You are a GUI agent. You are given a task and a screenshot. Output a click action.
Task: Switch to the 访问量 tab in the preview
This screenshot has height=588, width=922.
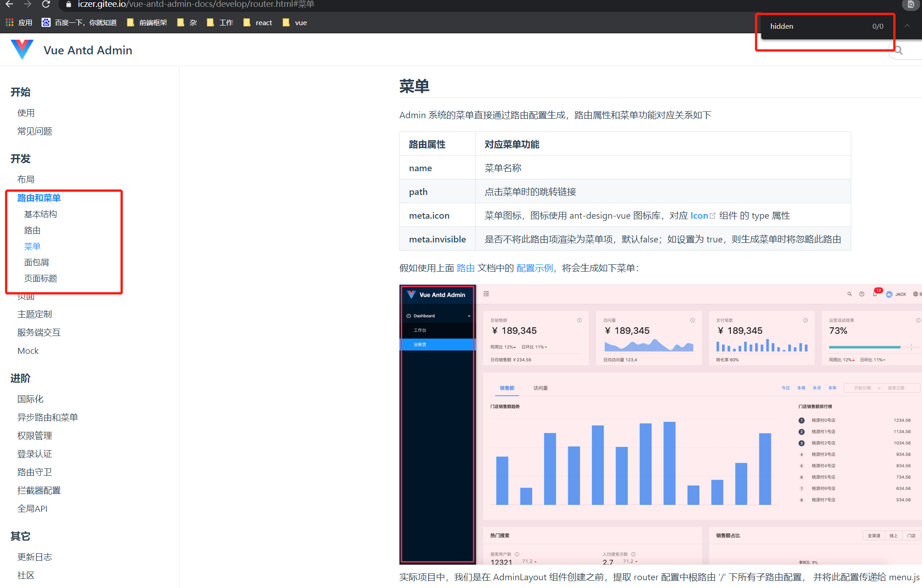coord(541,388)
